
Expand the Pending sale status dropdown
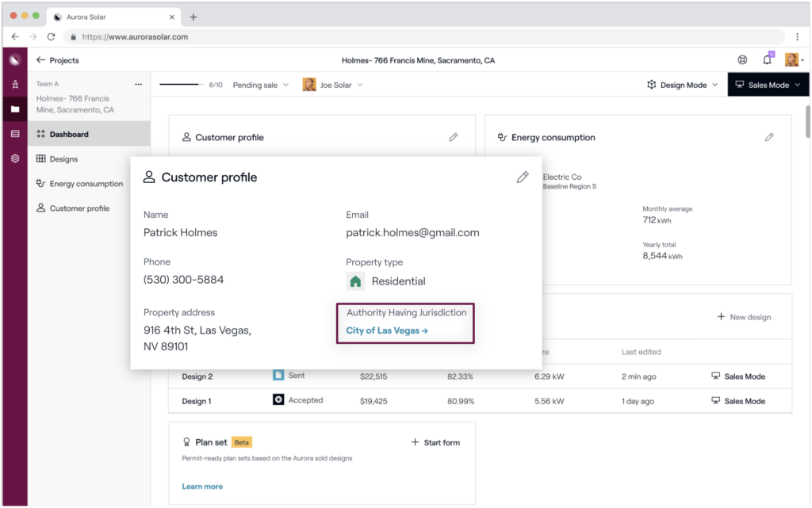coord(260,85)
